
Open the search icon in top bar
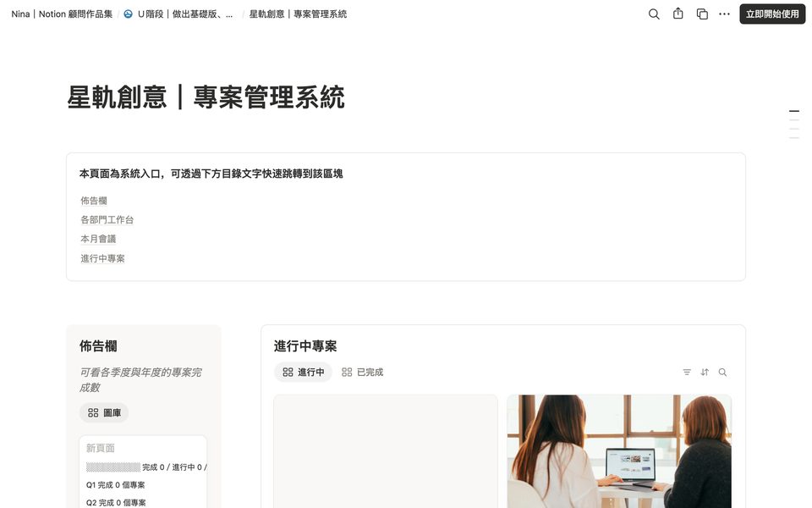[654, 14]
